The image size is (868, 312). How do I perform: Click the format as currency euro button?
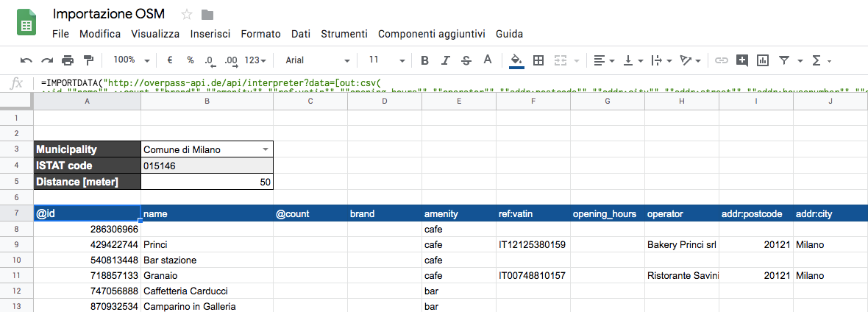click(x=170, y=60)
